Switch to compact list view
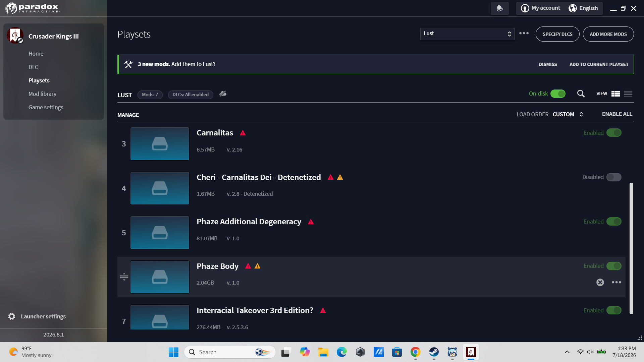This screenshot has height=362, width=644. pyautogui.click(x=628, y=94)
